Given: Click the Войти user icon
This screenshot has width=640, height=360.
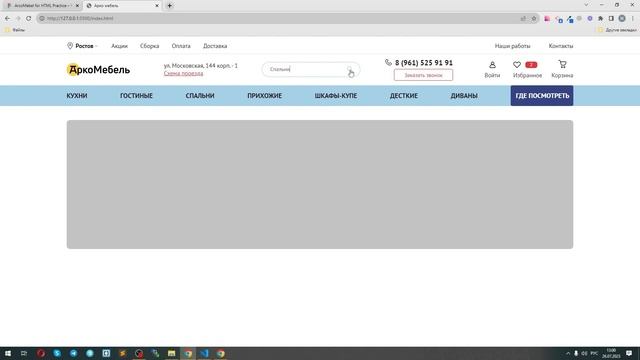Looking at the screenshot, I should (492, 64).
